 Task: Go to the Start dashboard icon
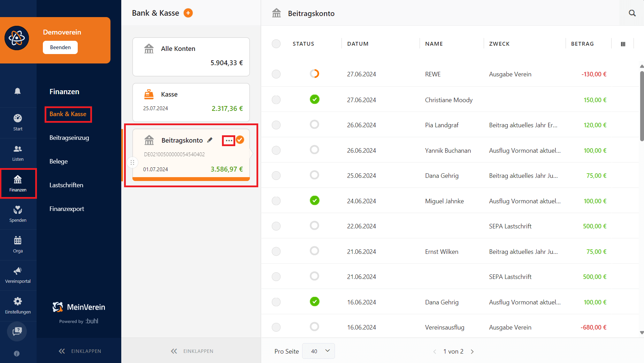pos(18,122)
